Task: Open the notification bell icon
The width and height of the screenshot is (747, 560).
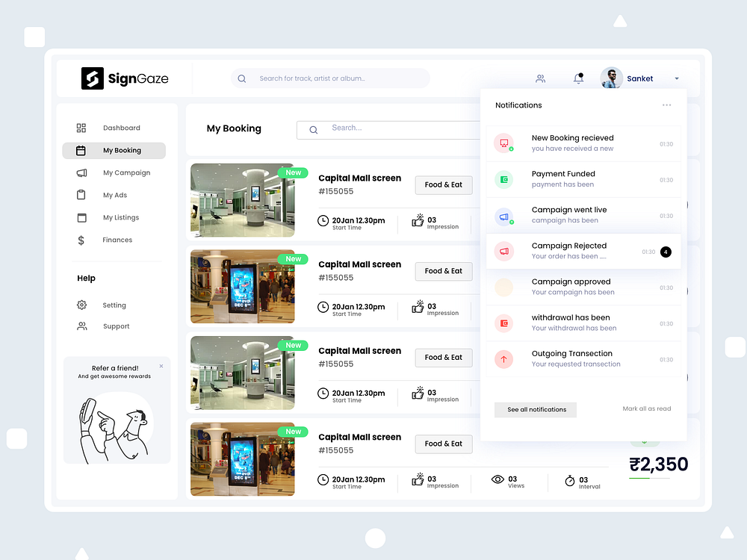Action: [578, 78]
